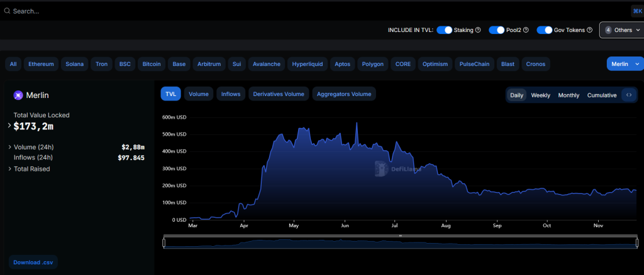This screenshot has height=275, width=644.
Task: Switch chart to Monthly view
Action: [x=569, y=95]
